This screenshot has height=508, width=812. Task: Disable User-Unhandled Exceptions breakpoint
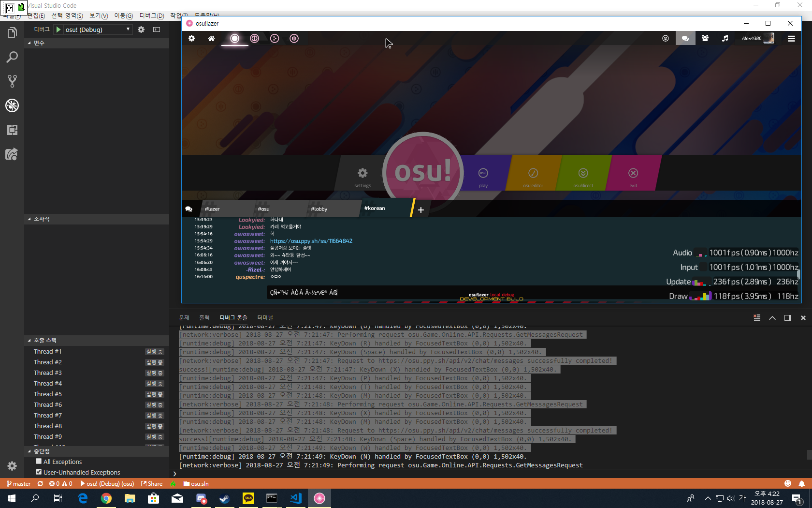(39, 472)
